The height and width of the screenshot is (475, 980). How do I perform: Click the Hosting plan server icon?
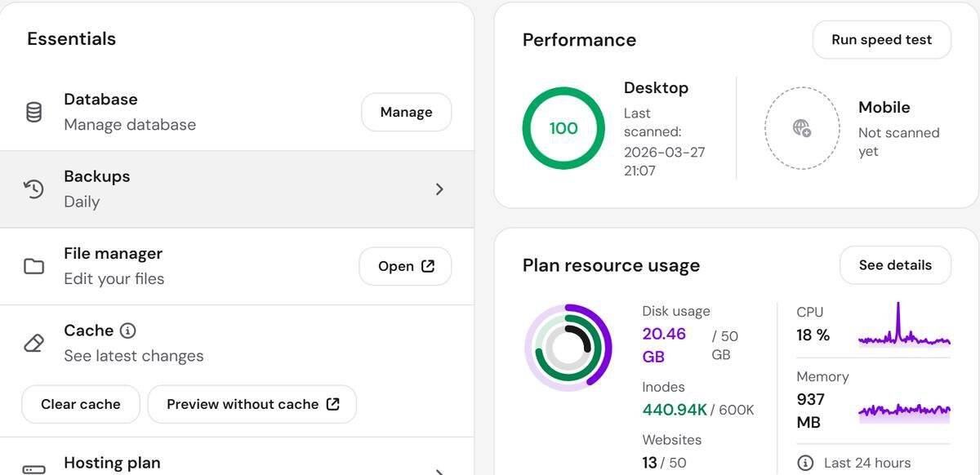tap(33, 469)
